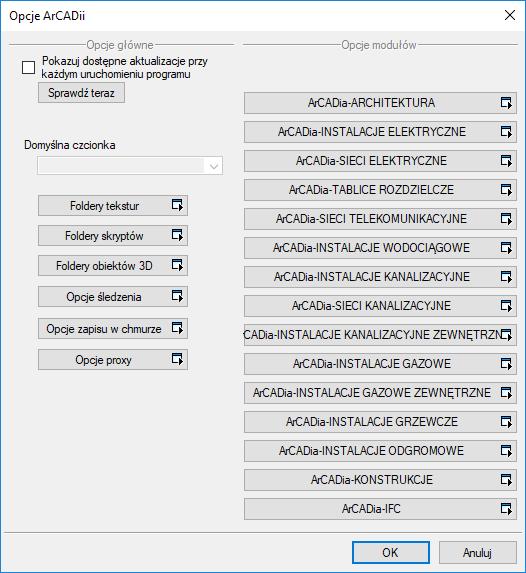Viewport: 526px width, 573px height.
Task: Click the open-window icon beside ArCADia-SIECI ELEKTRYCZNE
Action: (x=506, y=161)
